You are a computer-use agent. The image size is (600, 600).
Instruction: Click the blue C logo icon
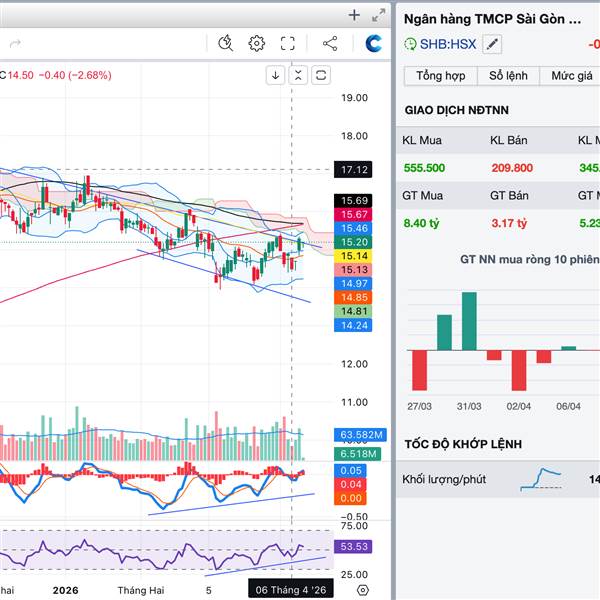(374, 43)
